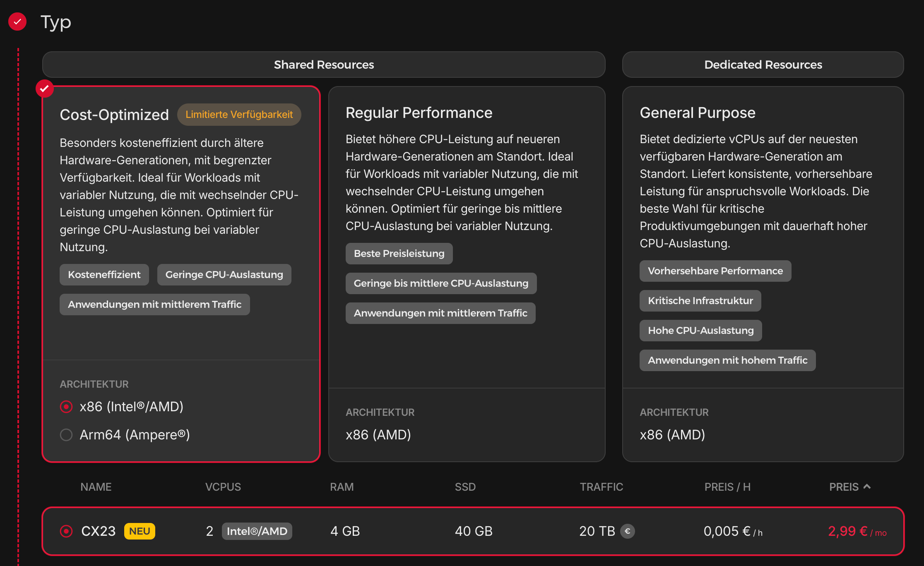Image resolution: width=924 pixels, height=566 pixels.
Task: Select the Shared Resources tab
Action: [324, 65]
